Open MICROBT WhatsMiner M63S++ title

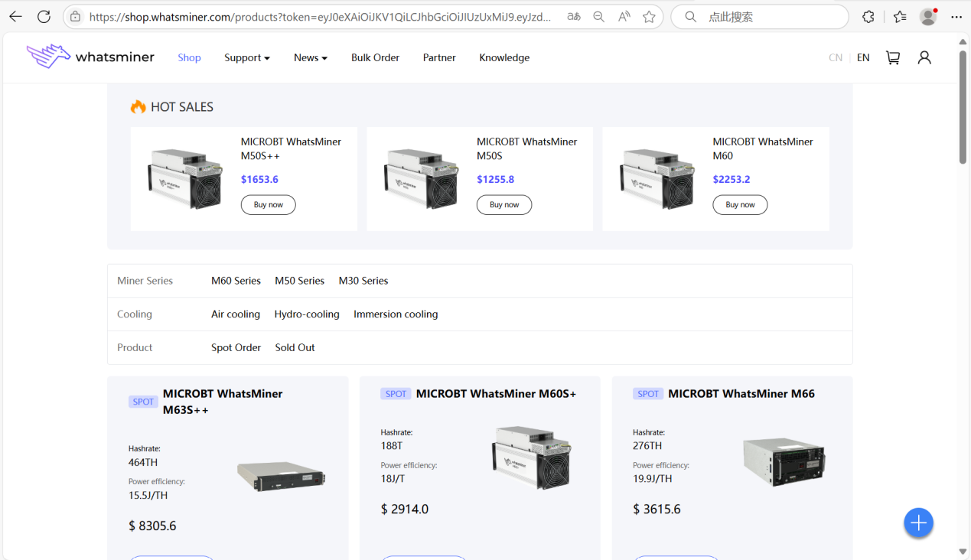point(223,402)
